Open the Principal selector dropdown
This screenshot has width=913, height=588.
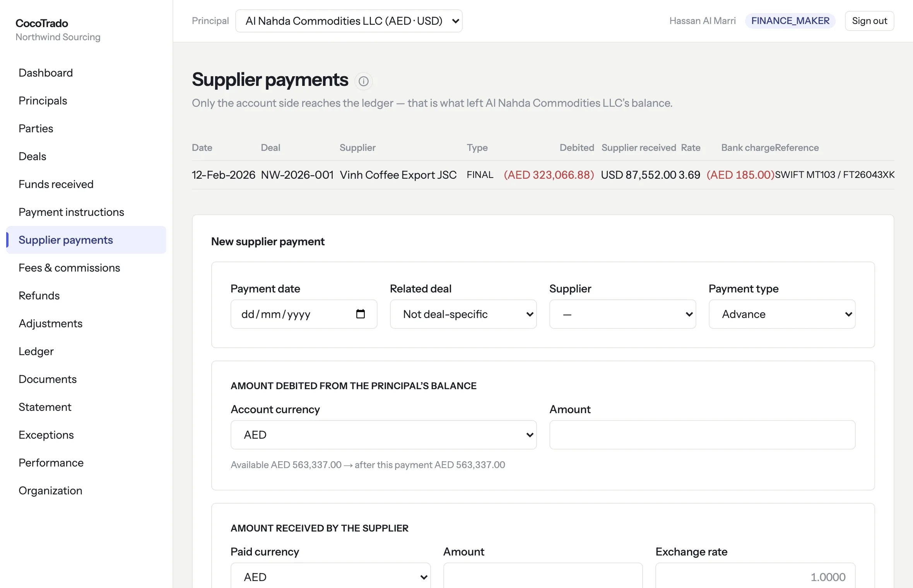pos(349,21)
